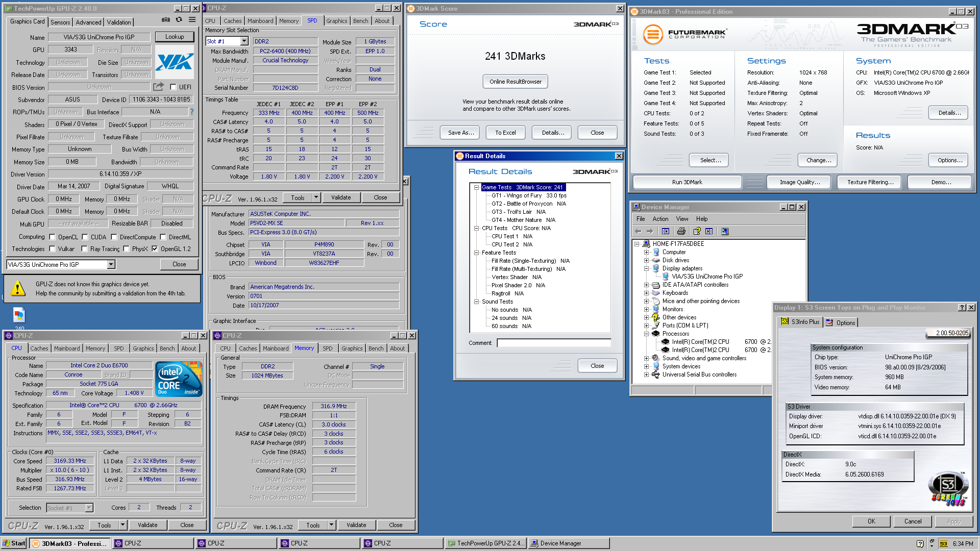Screen dimensions: 980x551
Task: Open the Tools dropdown arrow in the SPD CPU-Z window
Action: click(x=316, y=197)
